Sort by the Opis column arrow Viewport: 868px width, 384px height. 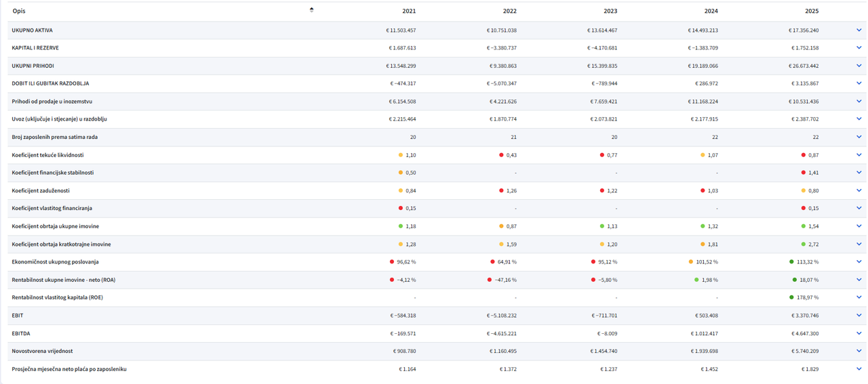click(x=311, y=10)
